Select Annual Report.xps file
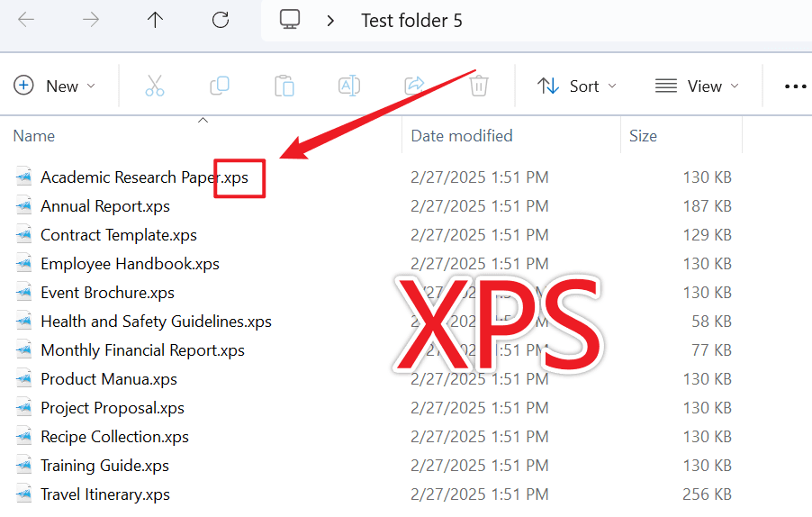Image resolution: width=812 pixels, height=517 pixels. [105, 206]
